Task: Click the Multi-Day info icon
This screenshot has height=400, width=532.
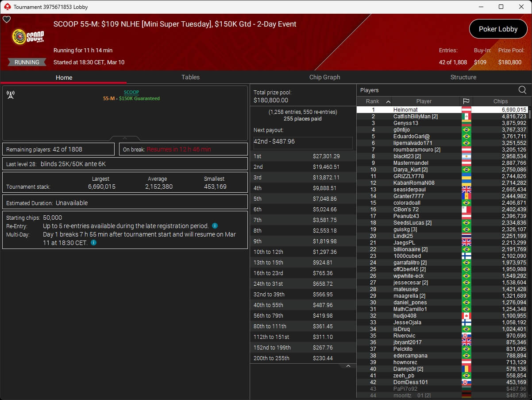Action: 94,243
